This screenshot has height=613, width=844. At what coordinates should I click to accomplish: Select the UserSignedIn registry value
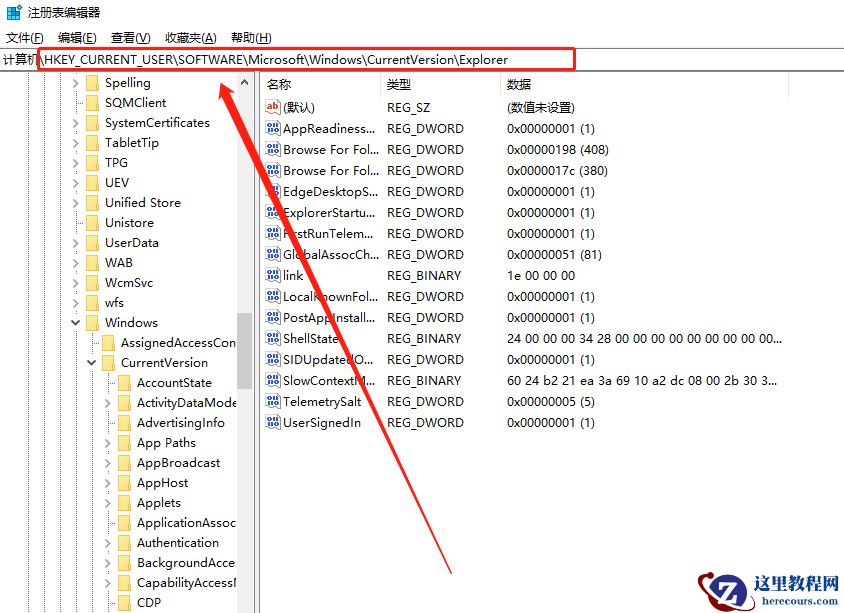320,422
